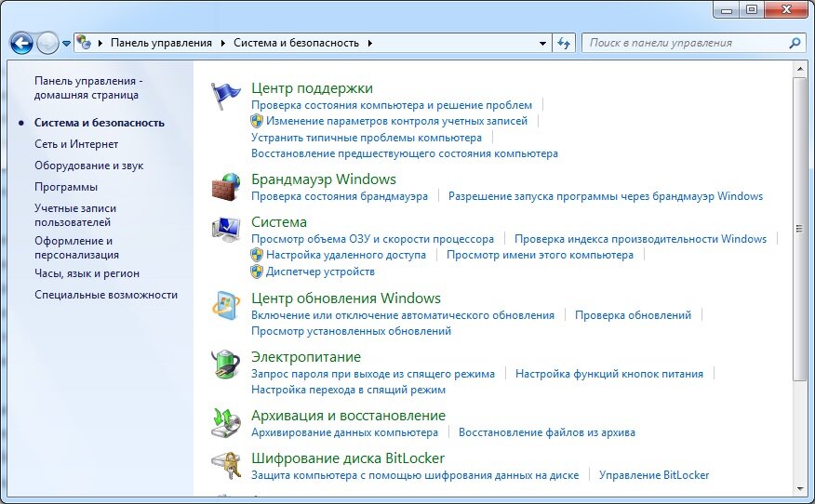Open Оформление и персонализация category
This screenshot has width=815, height=504.
(x=76, y=248)
